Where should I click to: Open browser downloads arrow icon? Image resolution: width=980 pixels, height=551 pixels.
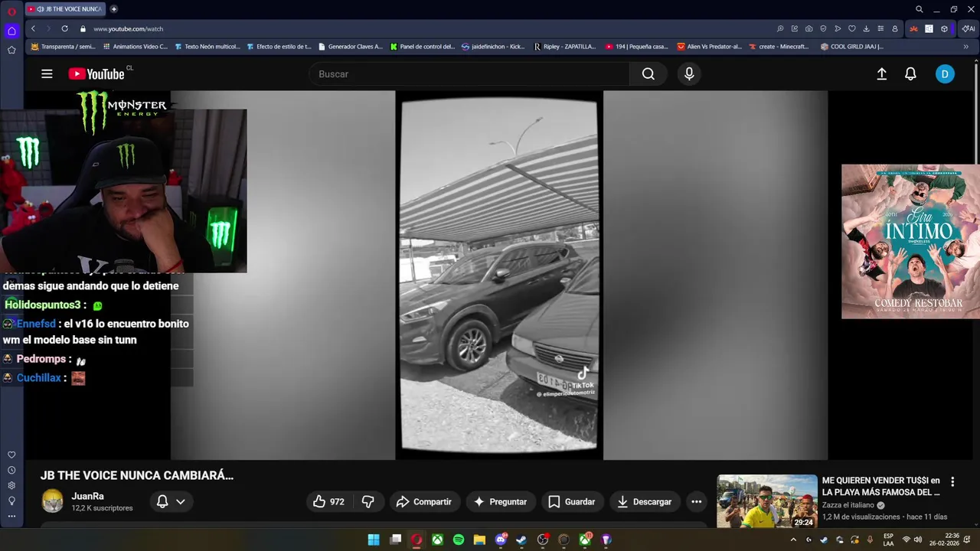click(x=866, y=28)
